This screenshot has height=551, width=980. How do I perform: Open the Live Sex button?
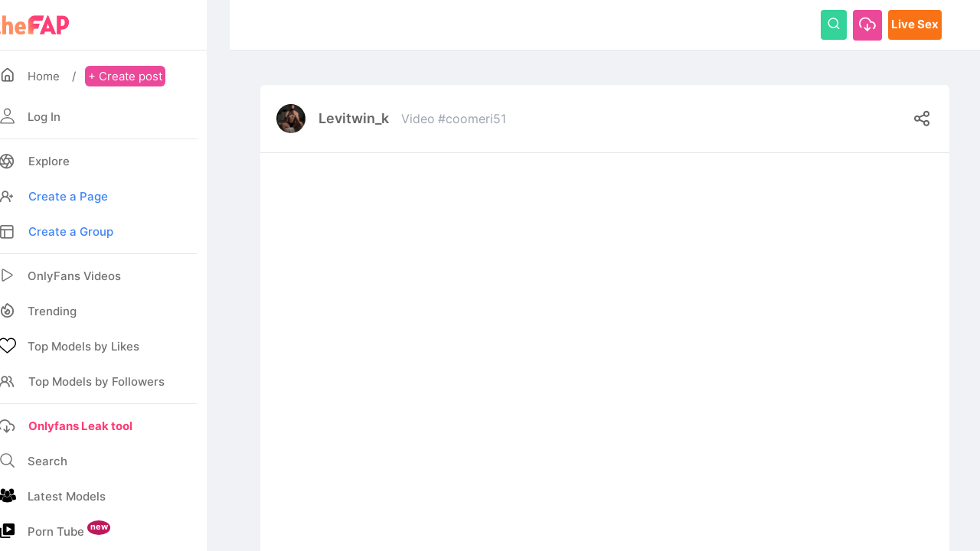pyautogui.click(x=915, y=24)
